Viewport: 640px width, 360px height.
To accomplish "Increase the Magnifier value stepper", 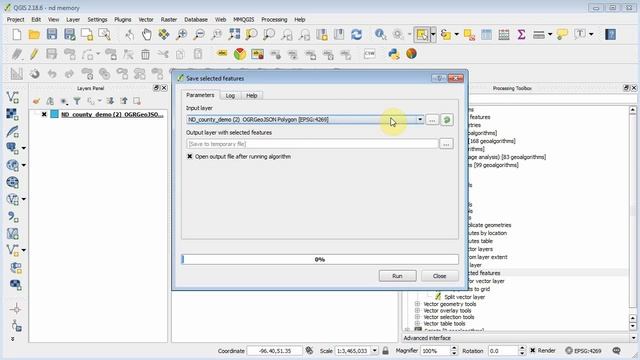I will [454, 348].
